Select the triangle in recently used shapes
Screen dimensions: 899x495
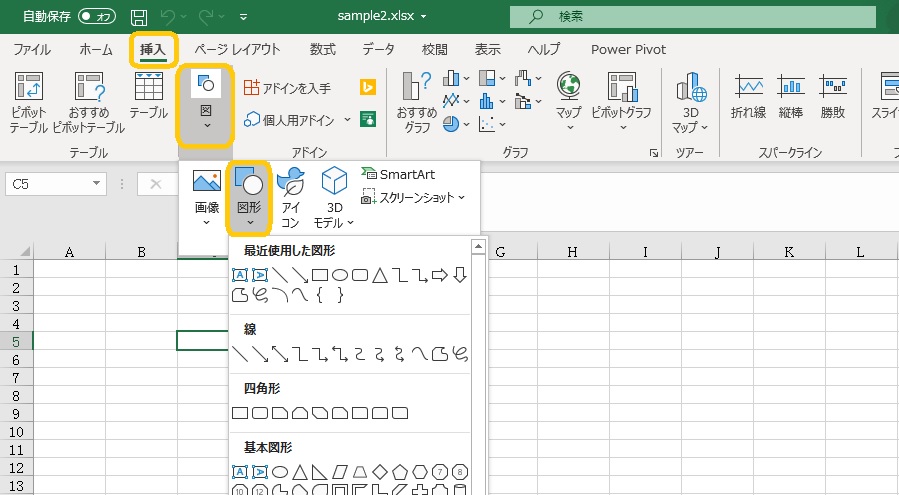pos(379,274)
